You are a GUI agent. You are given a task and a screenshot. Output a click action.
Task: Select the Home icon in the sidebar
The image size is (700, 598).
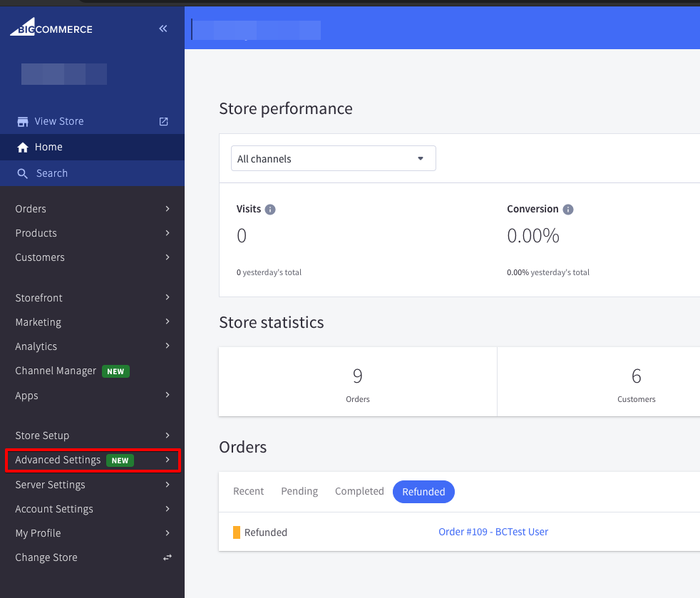click(21, 147)
